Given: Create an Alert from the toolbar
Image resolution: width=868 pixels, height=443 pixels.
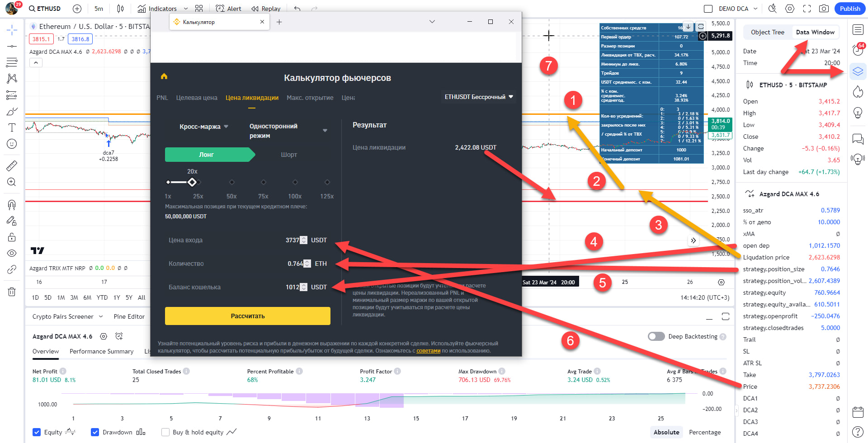Looking at the screenshot, I should pyautogui.click(x=228, y=9).
